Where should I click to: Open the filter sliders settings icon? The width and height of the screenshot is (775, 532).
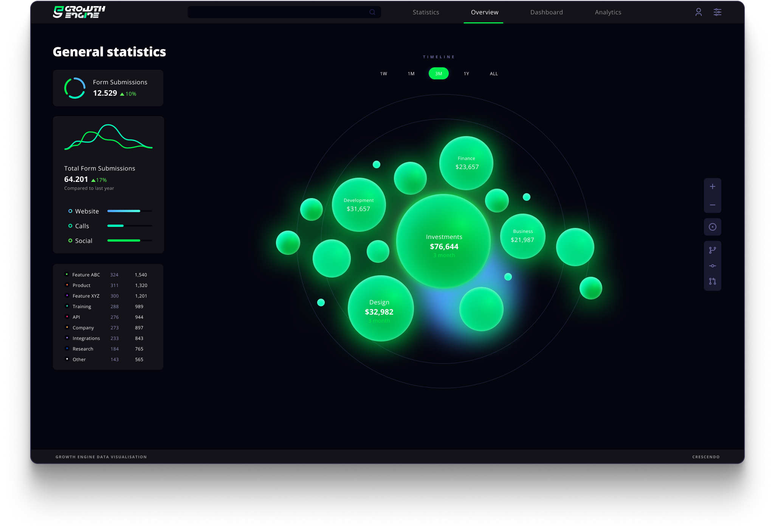(717, 12)
